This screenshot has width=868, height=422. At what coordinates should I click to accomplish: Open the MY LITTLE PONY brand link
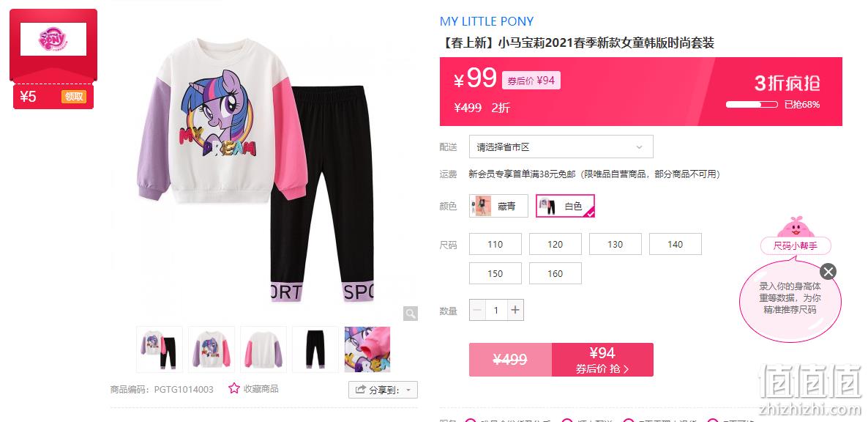487,21
